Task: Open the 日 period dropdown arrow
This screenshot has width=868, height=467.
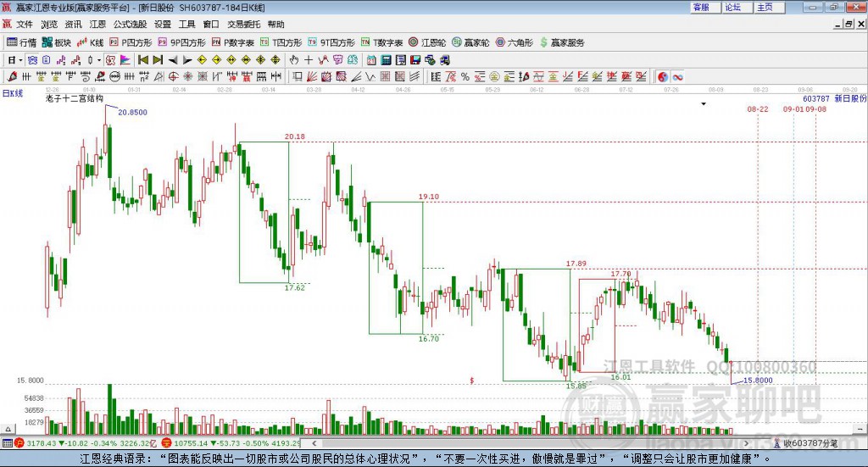Action: tap(20, 60)
